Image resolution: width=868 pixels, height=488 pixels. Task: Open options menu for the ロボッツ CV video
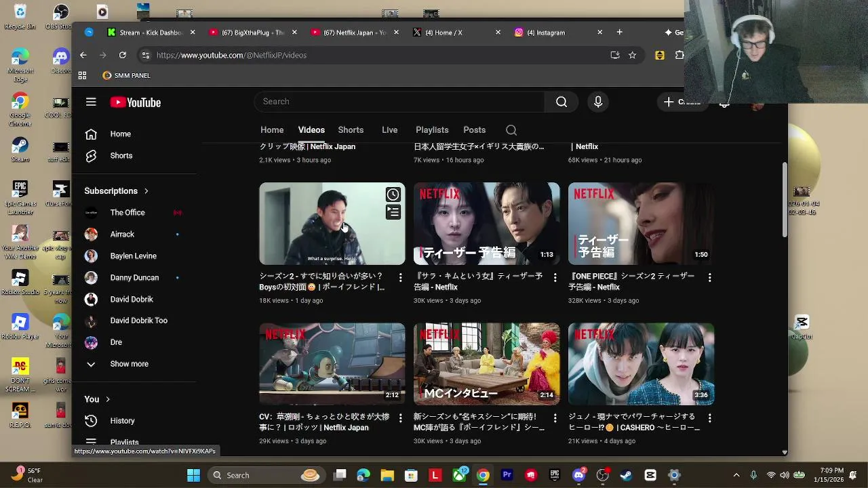pos(400,418)
